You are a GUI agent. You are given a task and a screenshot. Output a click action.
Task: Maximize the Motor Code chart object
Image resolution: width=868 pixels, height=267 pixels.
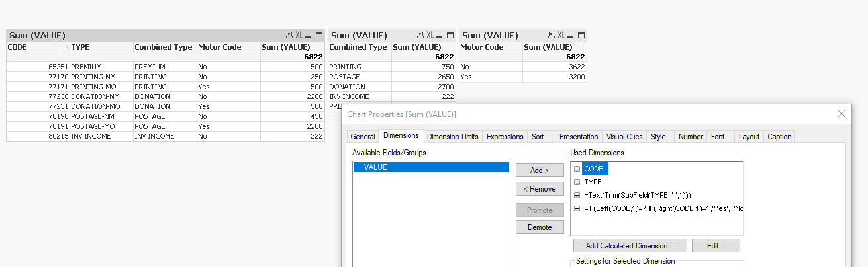point(581,35)
